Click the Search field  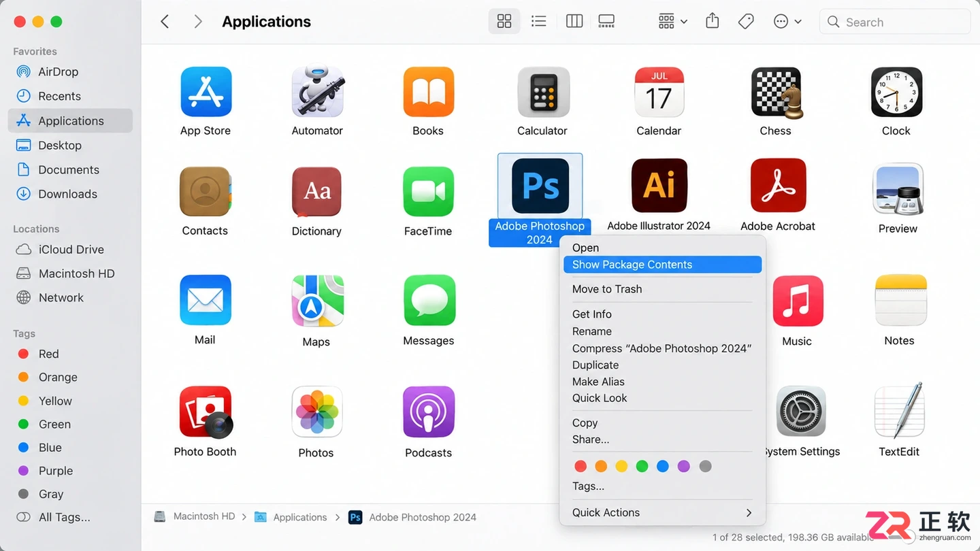[894, 22]
